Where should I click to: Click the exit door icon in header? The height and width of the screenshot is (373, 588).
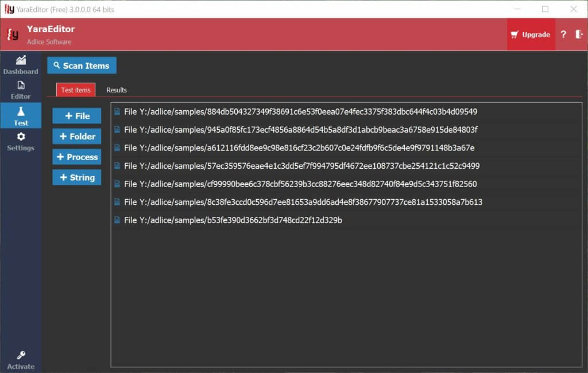[579, 34]
